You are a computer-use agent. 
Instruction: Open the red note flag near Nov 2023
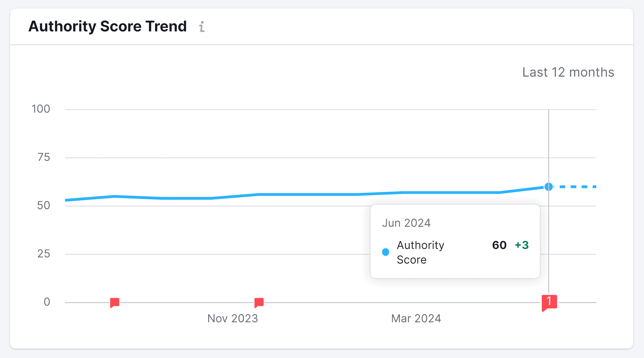tap(259, 302)
